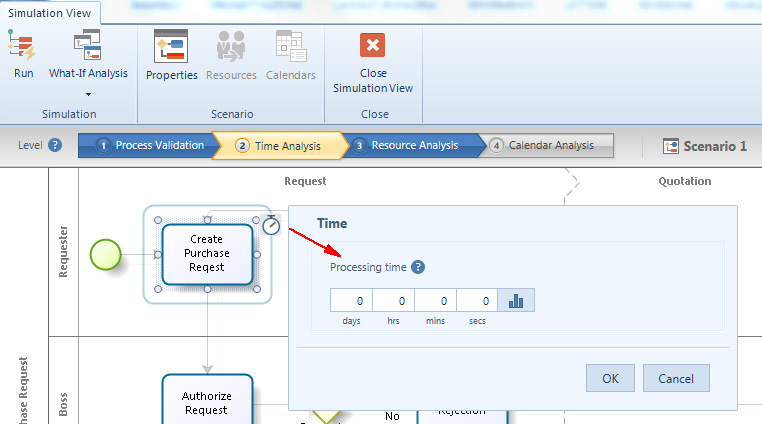This screenshot has height=424, width=762.
Task: Click the Request phase header
Action: pos(305,181)
